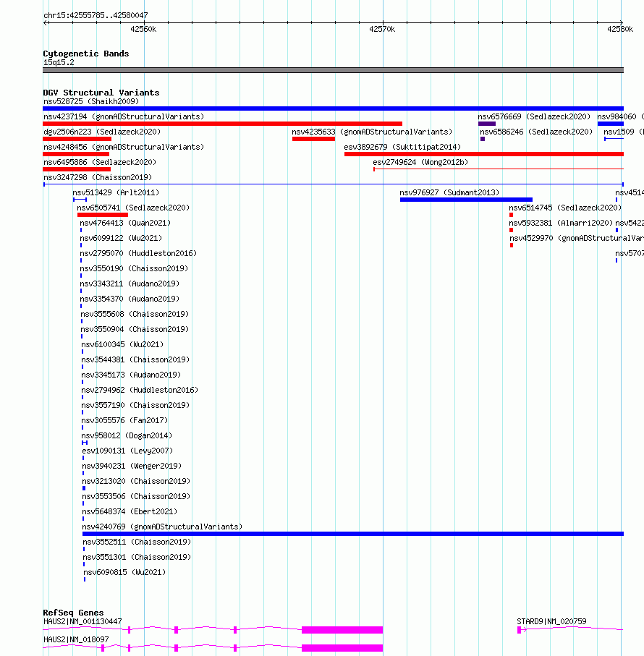
Task: Click the 15q15.2 cytogenetic band bar
Action: (x=333, y=70)
